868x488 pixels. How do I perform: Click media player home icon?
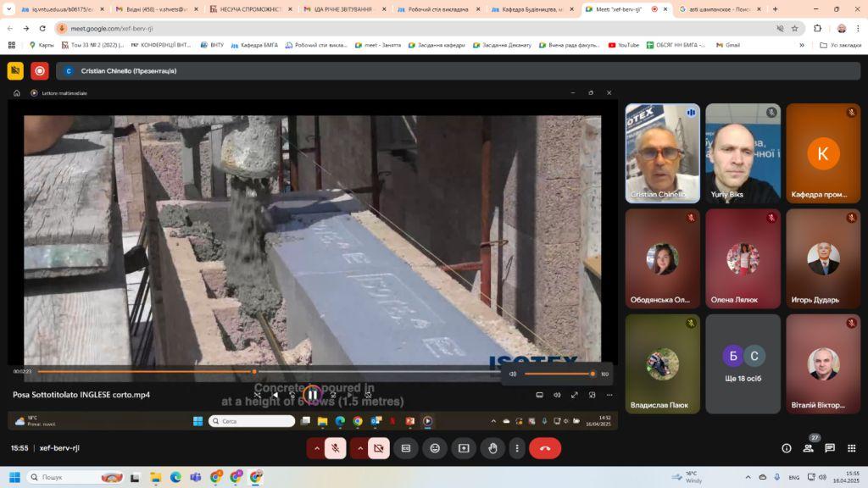[x=17, y=93]
